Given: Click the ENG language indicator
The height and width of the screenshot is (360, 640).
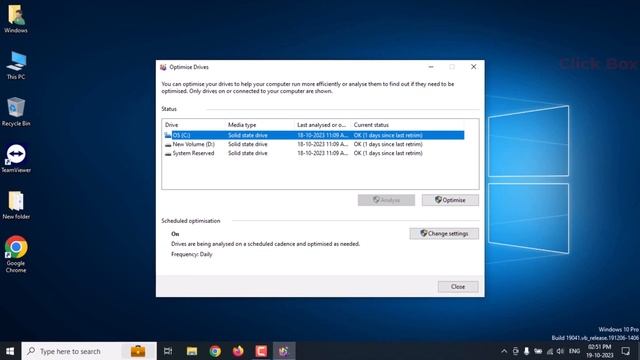Looking at the screenshot, I should point(574,351).
